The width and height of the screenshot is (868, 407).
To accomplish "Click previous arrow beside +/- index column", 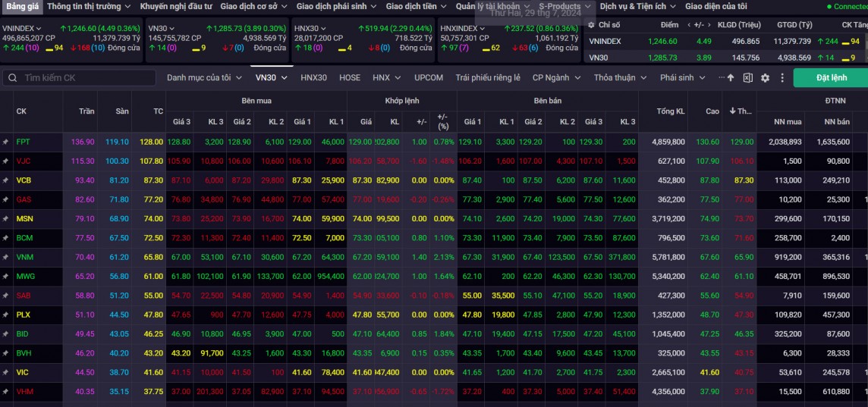I will [690, 25].
